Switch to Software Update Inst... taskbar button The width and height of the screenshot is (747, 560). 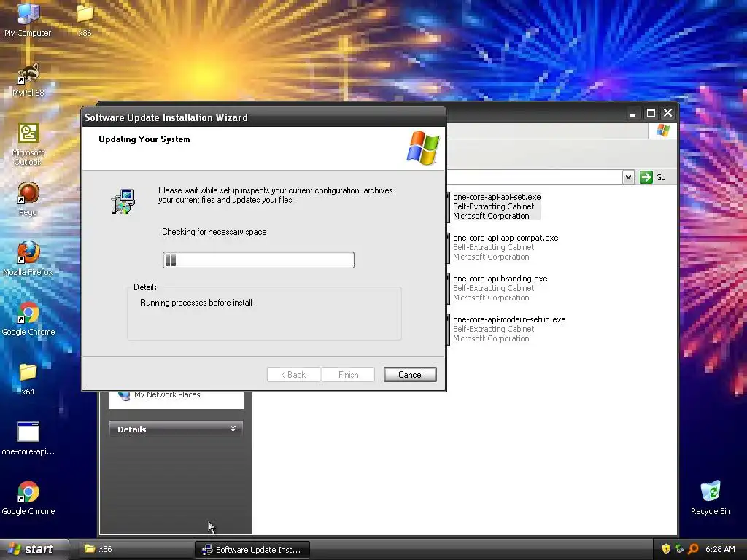[x=252, y=549]
